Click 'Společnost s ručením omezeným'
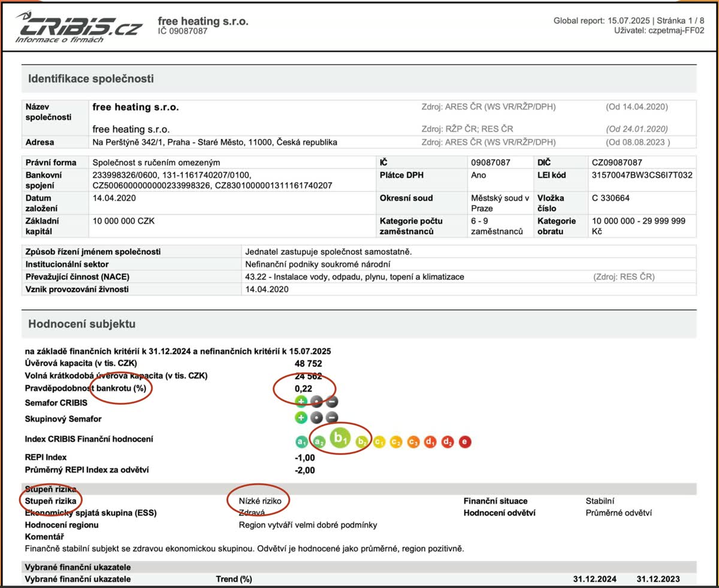The image size is (719, 588). tap(156, 162)
